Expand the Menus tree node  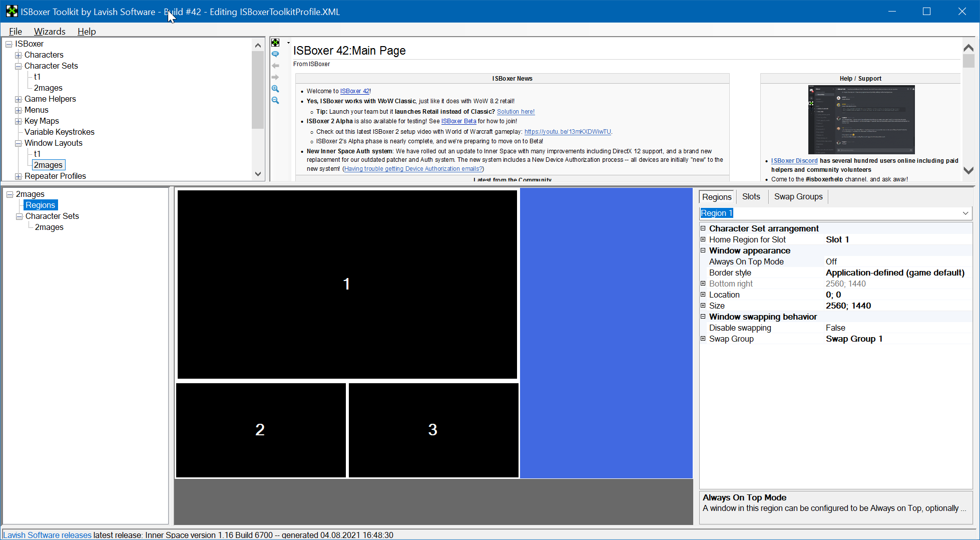click(x=18, y=110)
